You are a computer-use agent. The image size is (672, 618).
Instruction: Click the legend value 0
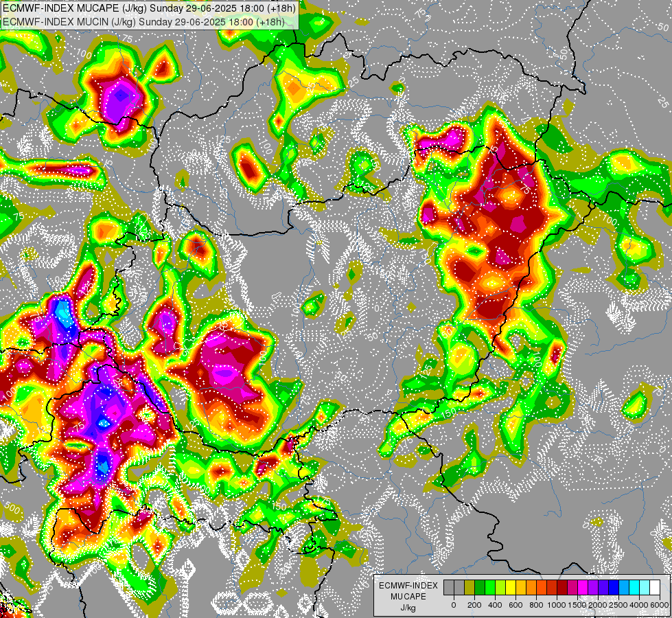click(454, 605)
